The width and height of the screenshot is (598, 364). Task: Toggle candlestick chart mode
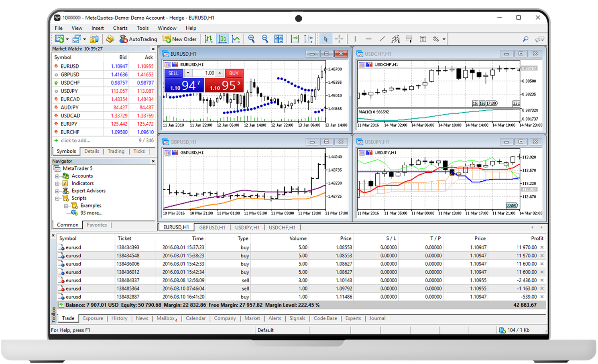222,39
